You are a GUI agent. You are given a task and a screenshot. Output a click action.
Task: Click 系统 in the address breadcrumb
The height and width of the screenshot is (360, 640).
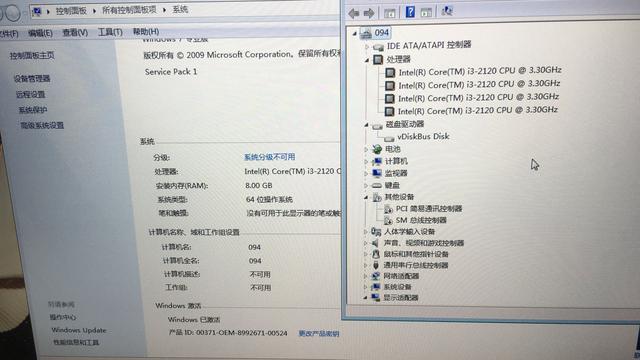180,9
